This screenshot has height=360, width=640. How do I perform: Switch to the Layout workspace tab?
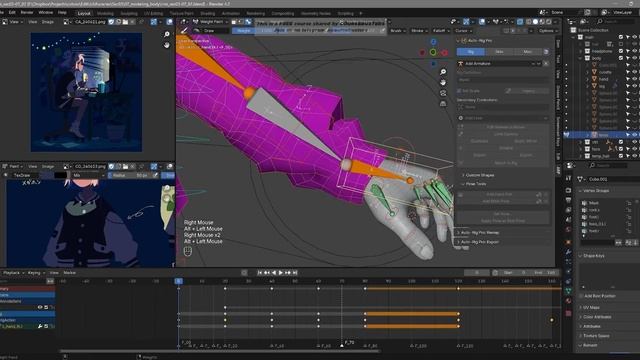pyautogui.click(x=84, y=13)
